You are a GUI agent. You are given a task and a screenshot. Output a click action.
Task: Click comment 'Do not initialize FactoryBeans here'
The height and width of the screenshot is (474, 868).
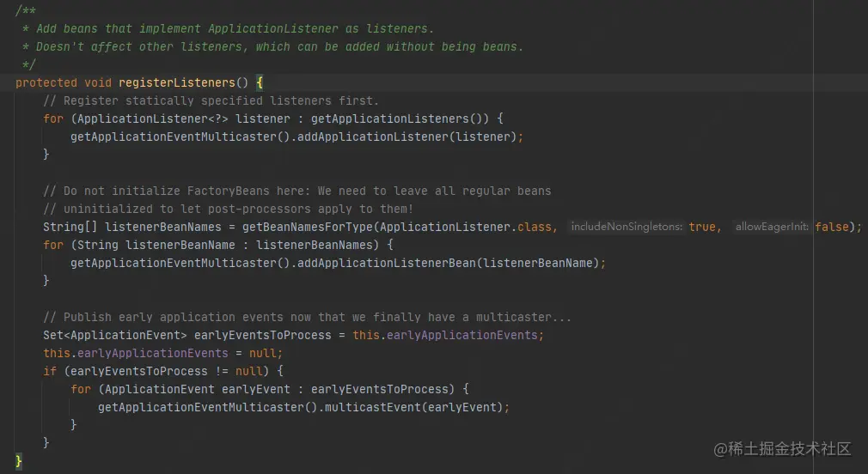click(297, 191)
